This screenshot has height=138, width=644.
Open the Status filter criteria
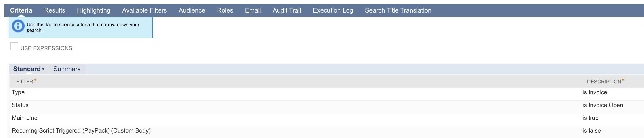[x=20, y=105]
